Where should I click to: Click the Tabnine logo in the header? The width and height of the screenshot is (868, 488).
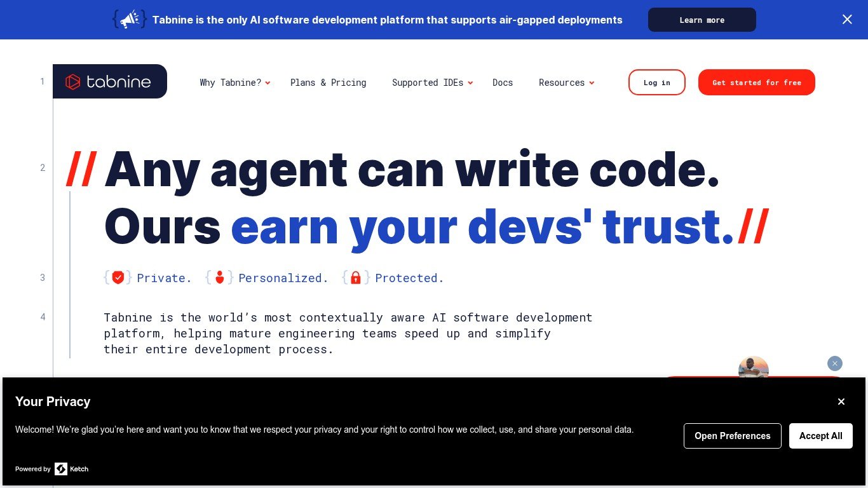(x=109, y=82)
